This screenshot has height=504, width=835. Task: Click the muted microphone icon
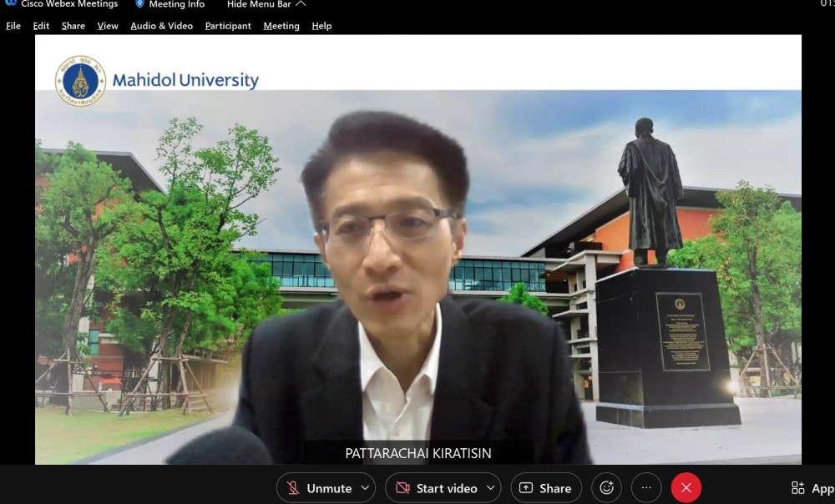point(293,488)
